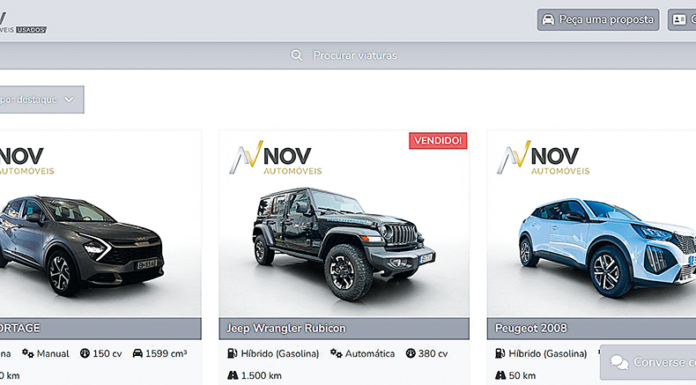Click 'Híbrido (Gasolina)' on the Peugeot card

click(x=547, y=354)
